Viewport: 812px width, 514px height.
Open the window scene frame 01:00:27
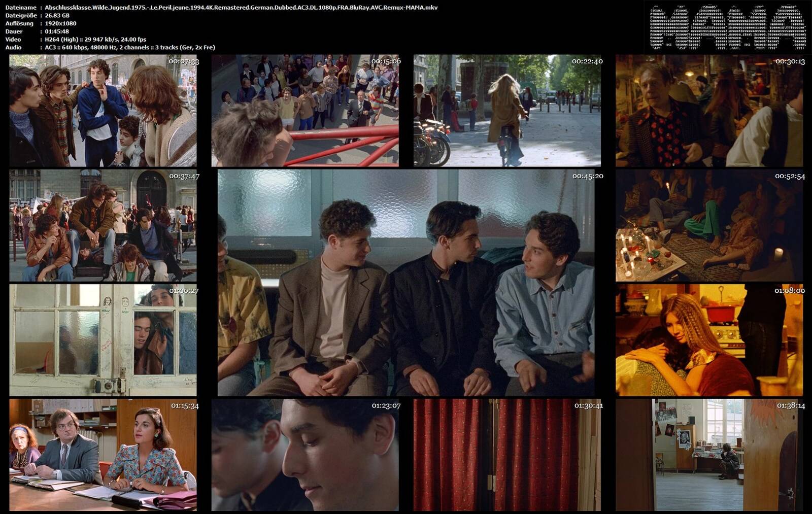[103, 340]
